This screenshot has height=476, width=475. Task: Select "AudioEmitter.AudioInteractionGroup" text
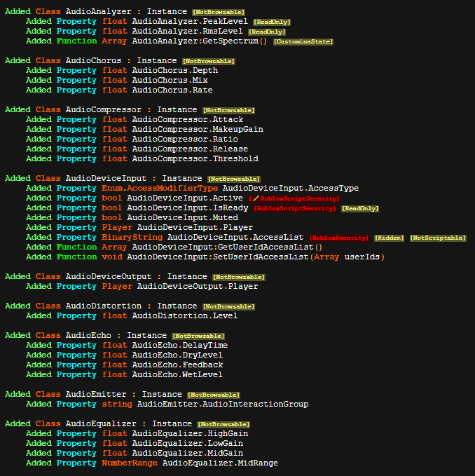coord(223,404)
